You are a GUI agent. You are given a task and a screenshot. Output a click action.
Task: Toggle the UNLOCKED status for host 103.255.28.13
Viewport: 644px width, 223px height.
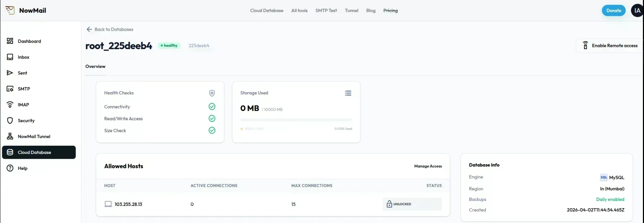point(412,204)
